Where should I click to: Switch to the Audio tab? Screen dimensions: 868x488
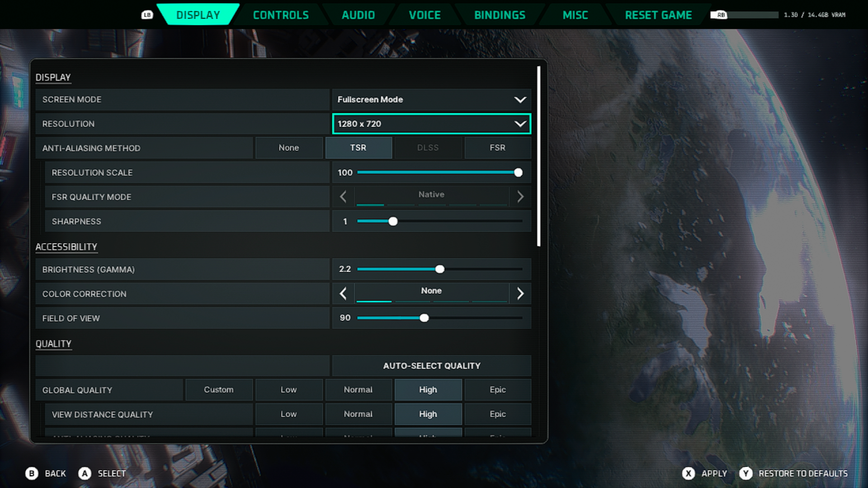[358, 14]
